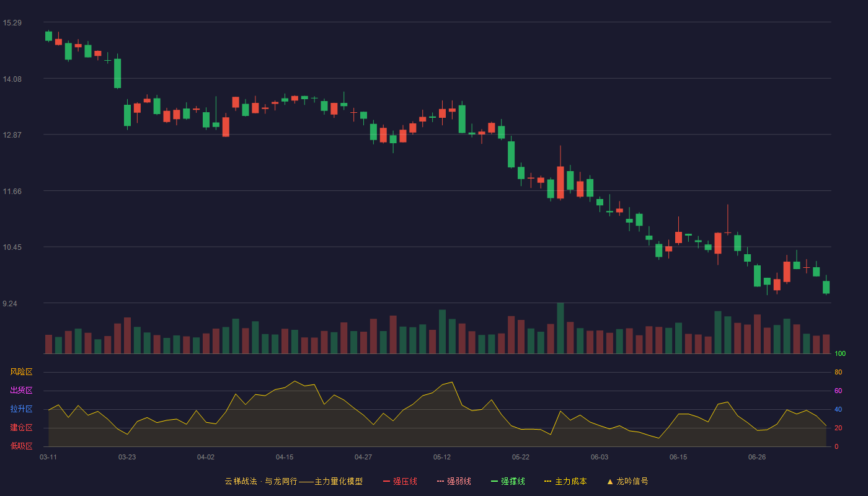Viewport: 868px width, 496px height.
Task: Click the tallest green volume bar
Action: [x=560, y=328]
